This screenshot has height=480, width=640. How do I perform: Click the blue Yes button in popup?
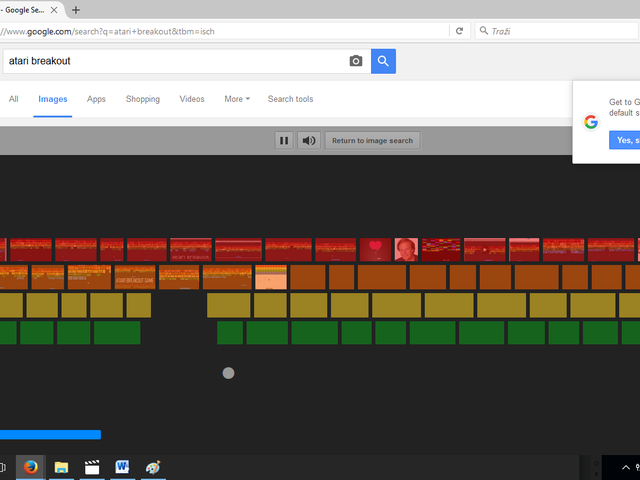(x=624, y=140)
